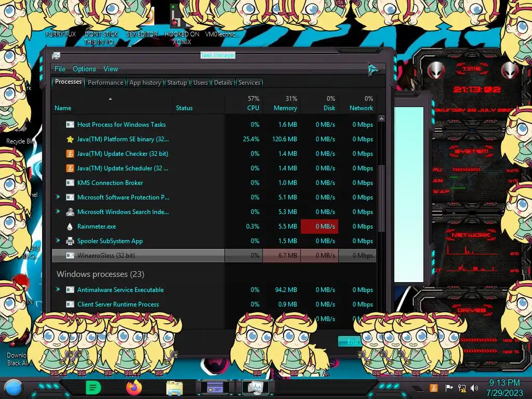Click the volume speaker tray icon

pyautogui.click(x=474, y=388)
